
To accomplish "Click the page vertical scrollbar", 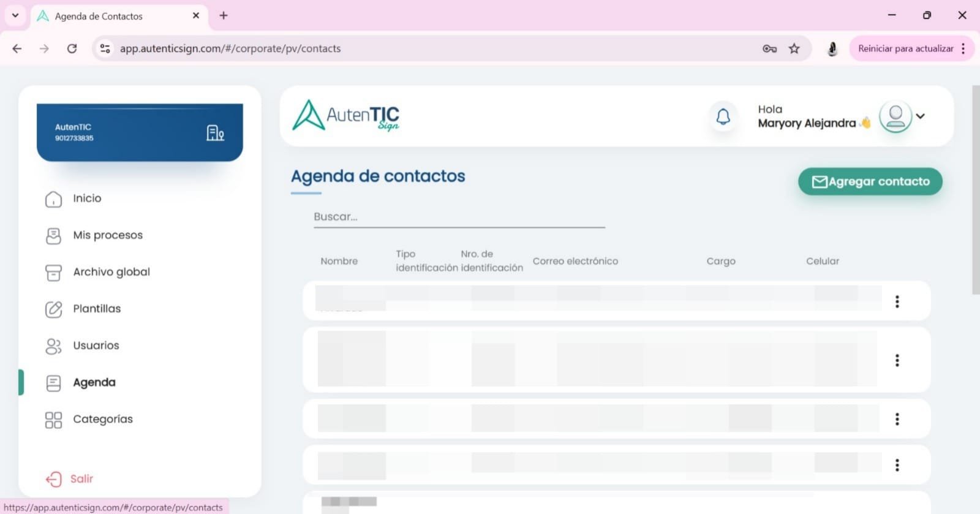I will (975, 190).
